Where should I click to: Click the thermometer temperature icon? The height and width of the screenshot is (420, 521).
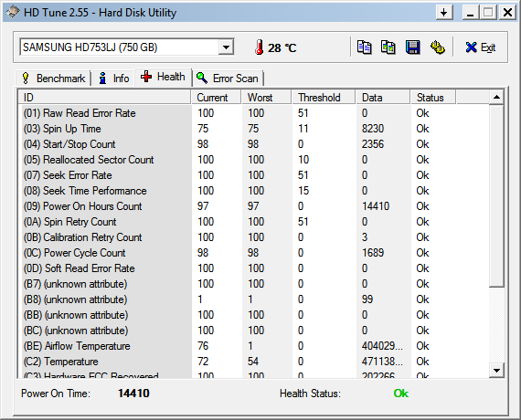click(260, 47)
